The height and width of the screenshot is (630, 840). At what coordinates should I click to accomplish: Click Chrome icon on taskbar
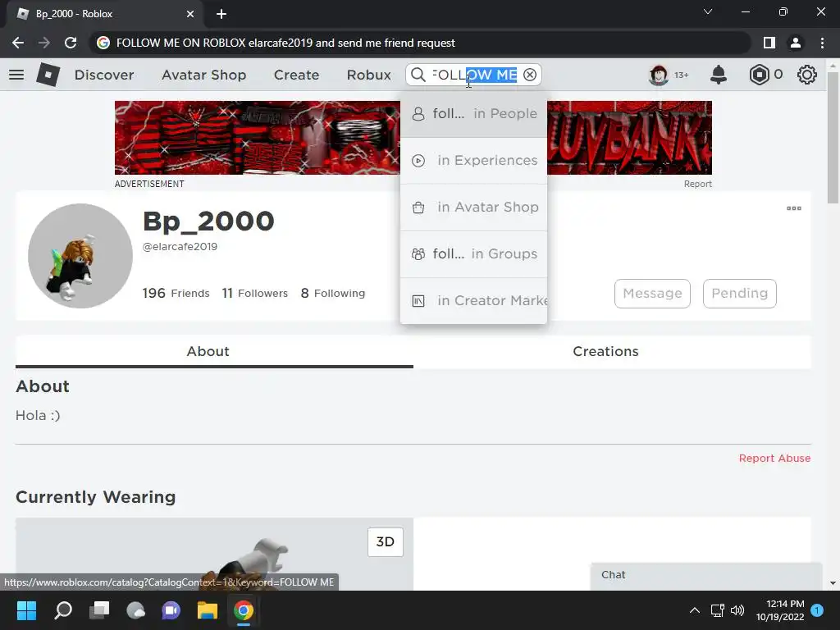tap(243, 610)
